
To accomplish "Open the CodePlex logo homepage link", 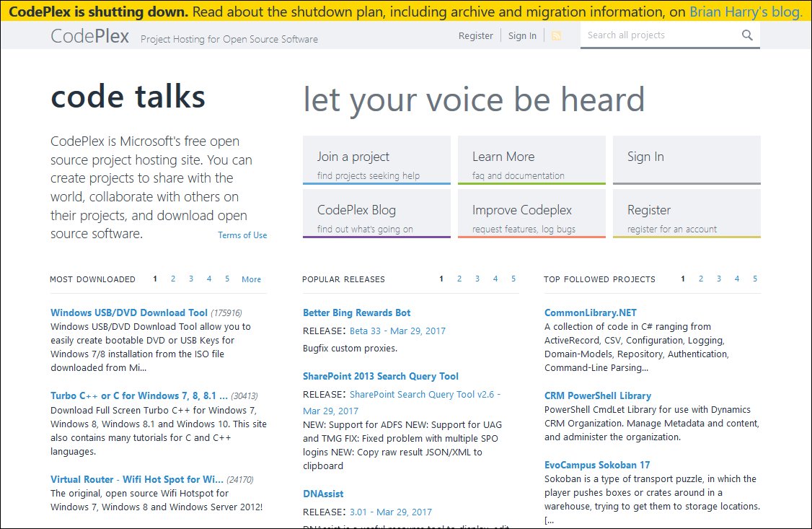I will click(x=89, y=36).
